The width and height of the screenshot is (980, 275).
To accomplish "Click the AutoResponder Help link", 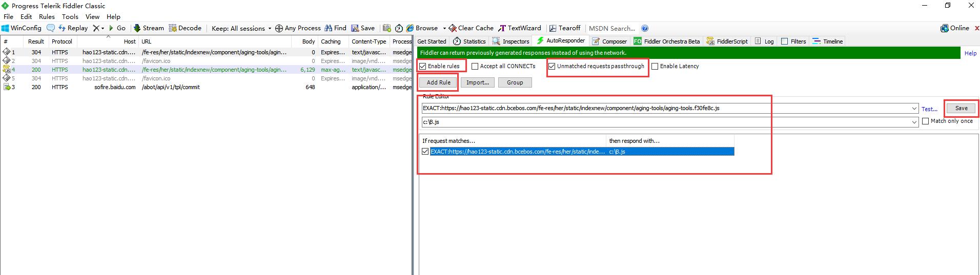I will point(970,53).
